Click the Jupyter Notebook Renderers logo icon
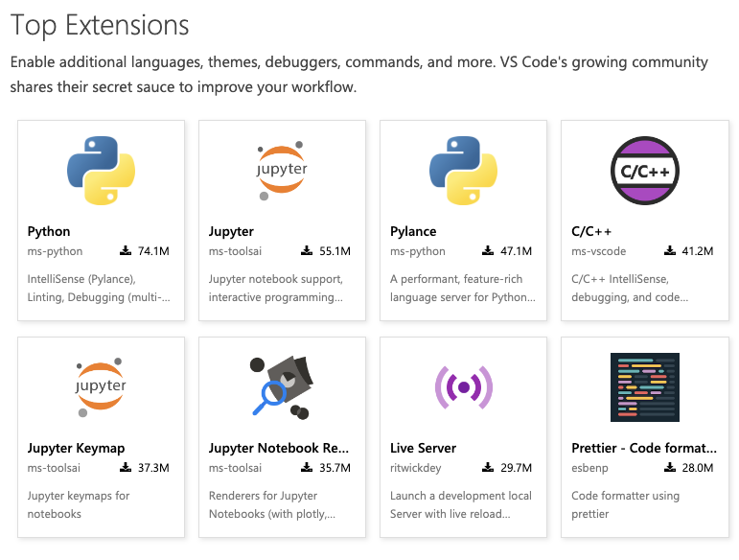The image size is (739, 560). click(282, 387)
